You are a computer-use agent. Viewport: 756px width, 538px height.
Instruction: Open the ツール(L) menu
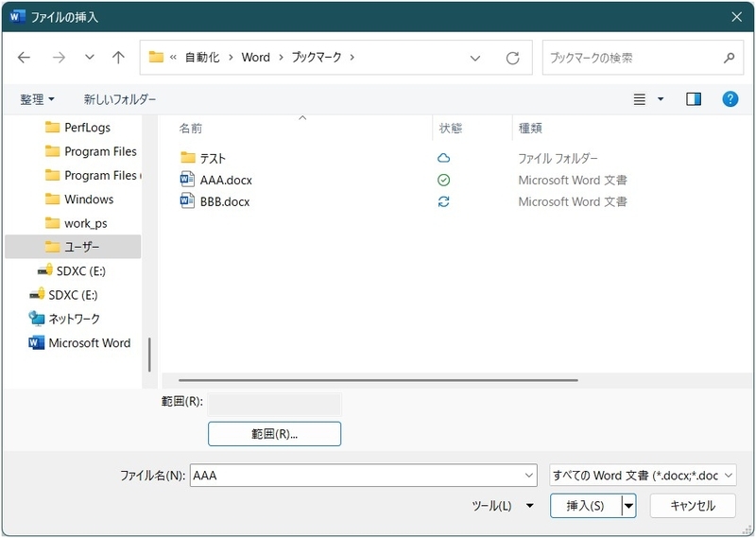503,506
